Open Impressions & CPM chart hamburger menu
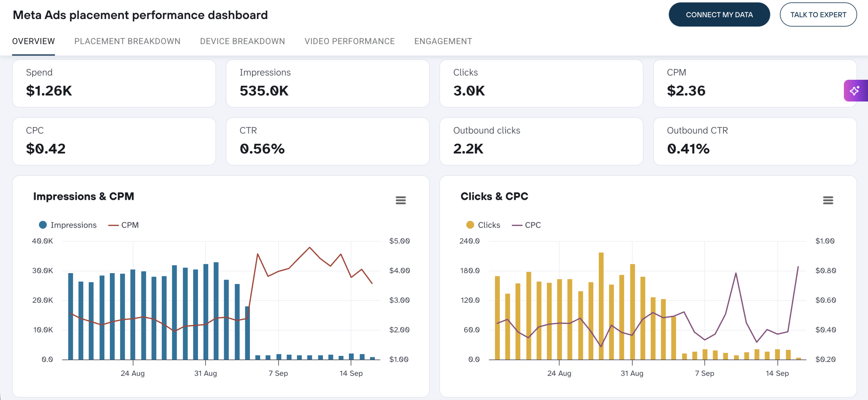 [x=400, y=200]
